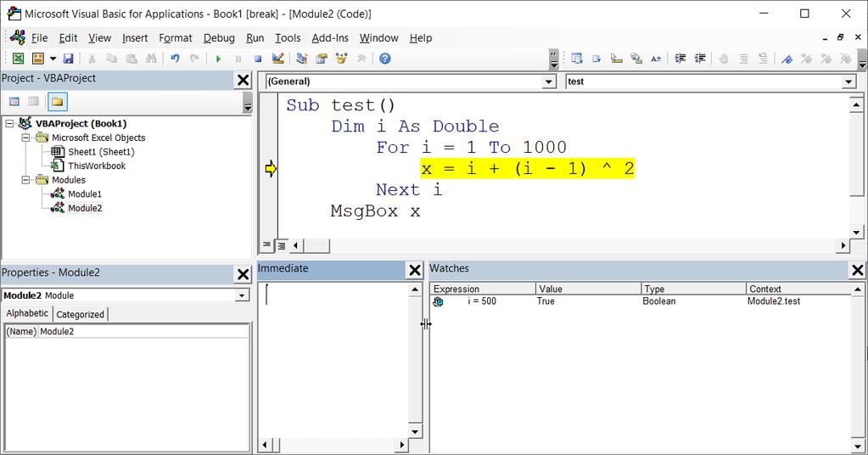This screenshot has width=868, height=455.
Task: Expand Edit toolbar overflow options arrow
Action: pos(862,59)
